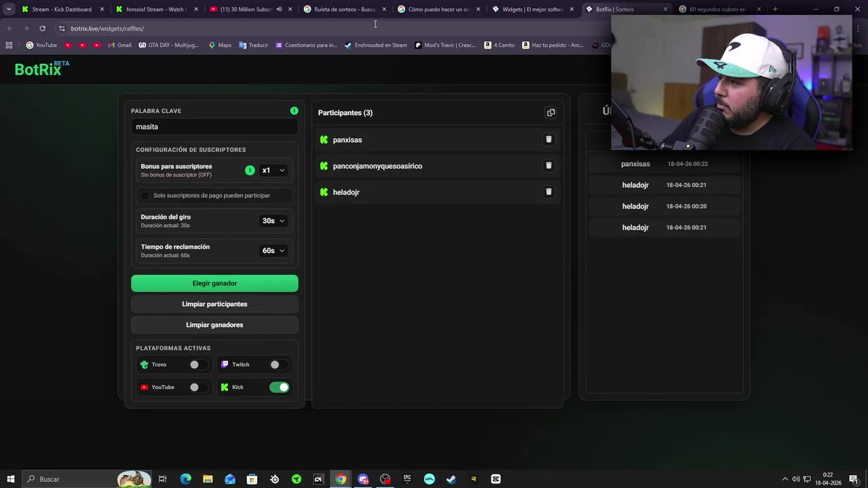The image size is (868, 488).
Task: Switch to the fonsoisf Stream tab
Action: [156, 9]
